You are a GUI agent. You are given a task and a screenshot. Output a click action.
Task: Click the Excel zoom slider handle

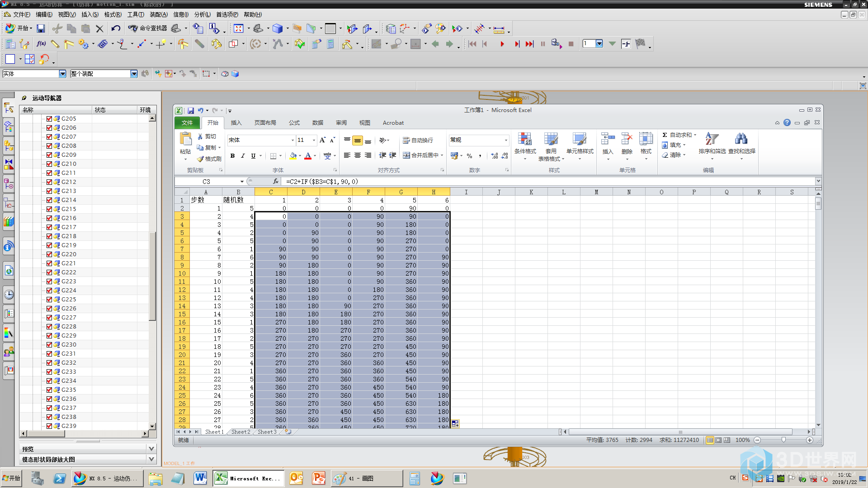pyautogui.click(x=783, y=440)
